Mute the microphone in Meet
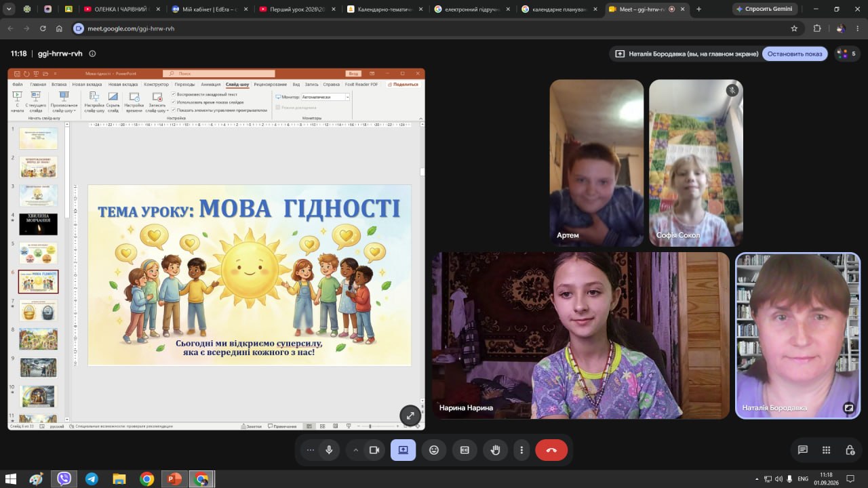This screenshot has width=868, height=488. pyautogui.click(x=329, y=450)
